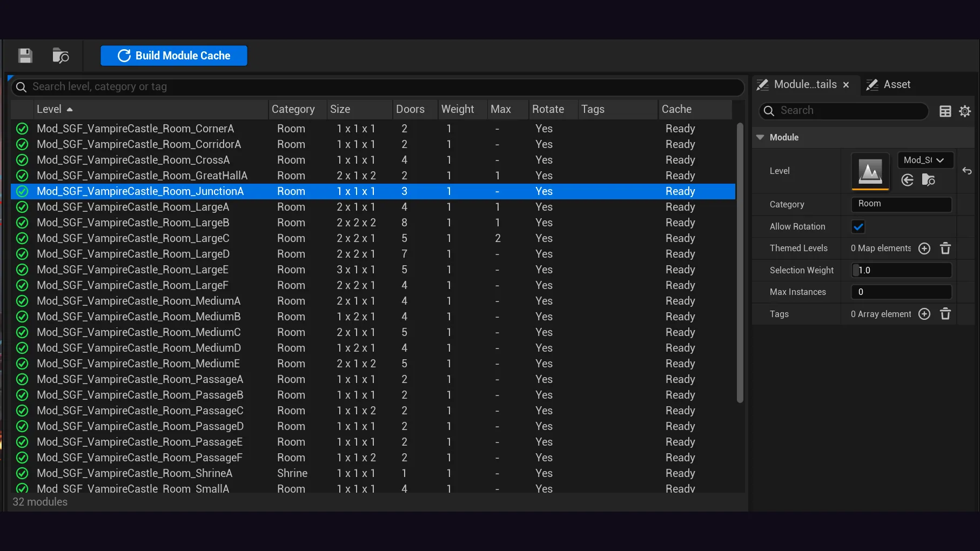
Task: Close the Module Details tab
Action: (x=846, y=85)
